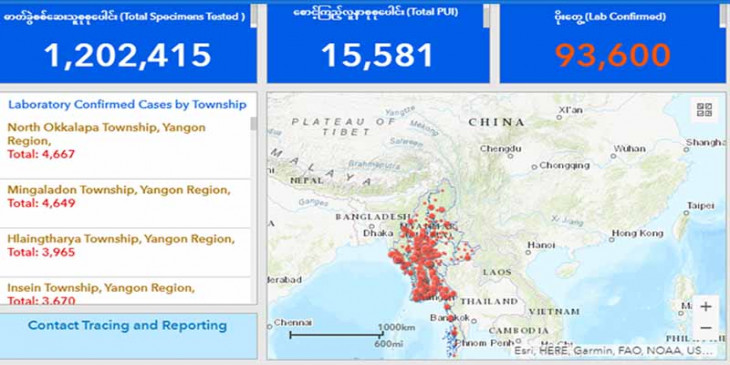Click the Total PUI panel scrollbar
730x365 pixels.
point(487,16)
